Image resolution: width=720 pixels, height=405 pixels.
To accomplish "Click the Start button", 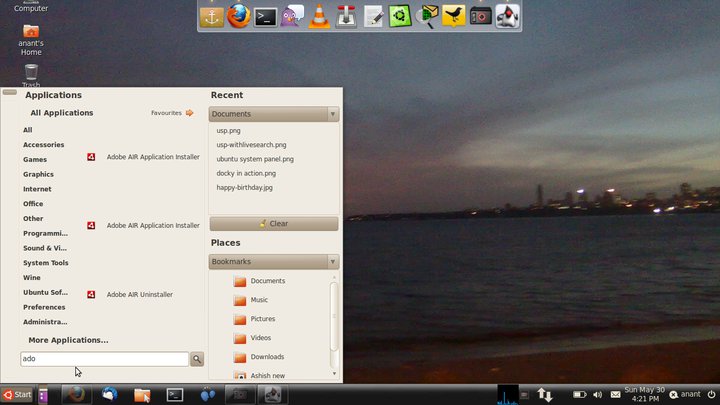I will click(x=17, y=395).
